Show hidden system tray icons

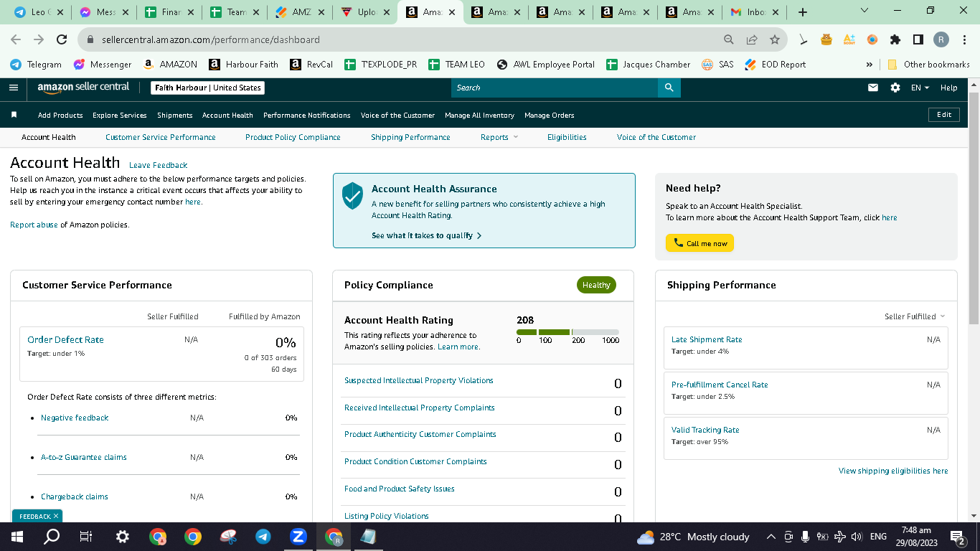pyautogui.click(x=771, y=537)
